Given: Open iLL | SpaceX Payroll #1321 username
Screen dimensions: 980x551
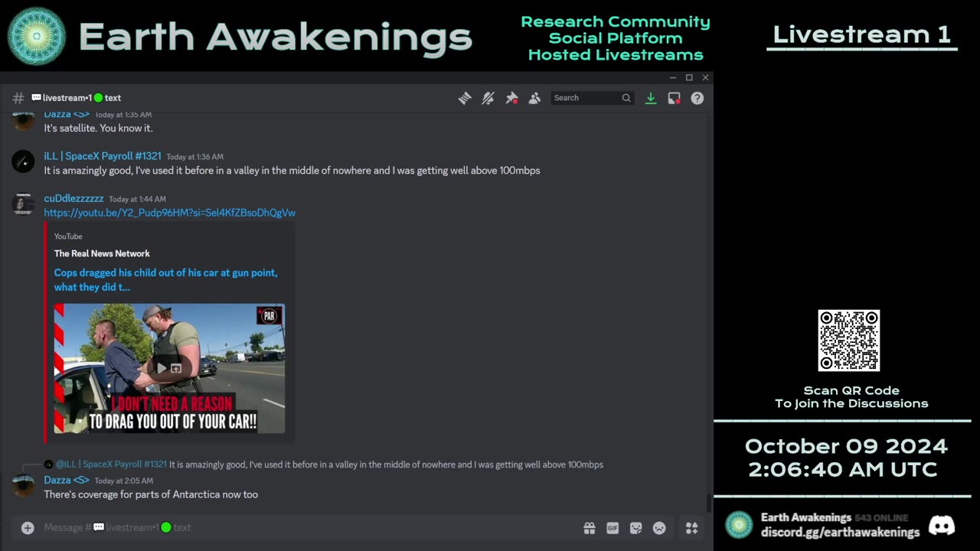Looking at the screenshot, I should 103,156.
